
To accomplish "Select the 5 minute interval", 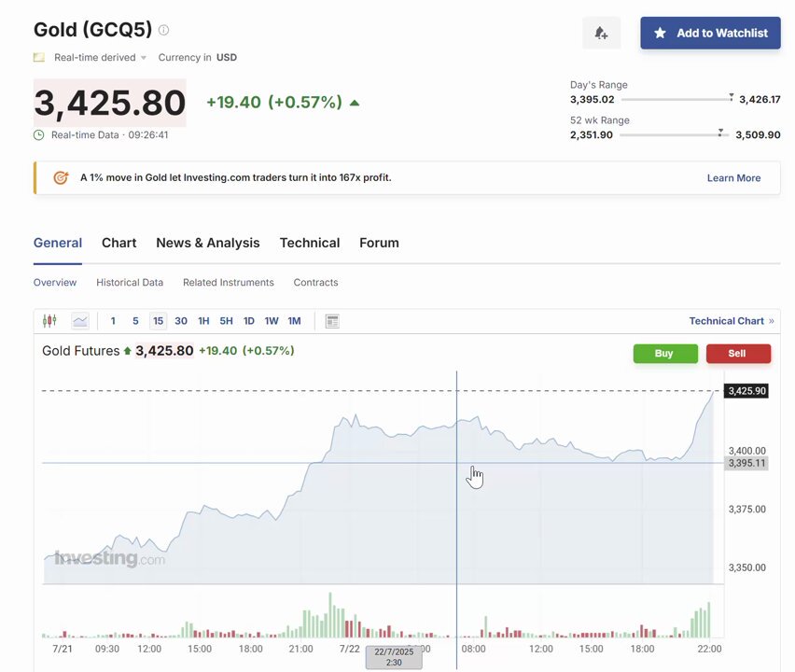I will click(135, 321).
